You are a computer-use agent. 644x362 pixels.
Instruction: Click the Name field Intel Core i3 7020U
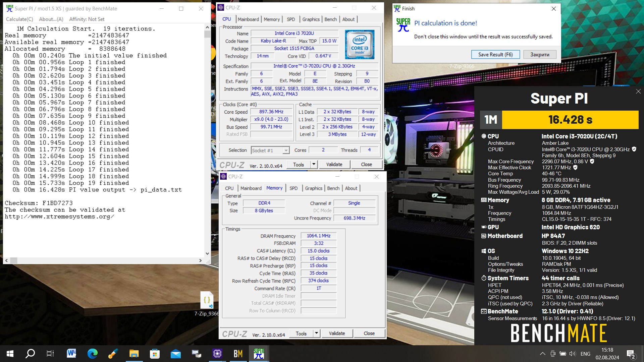[x=294, y=33]
